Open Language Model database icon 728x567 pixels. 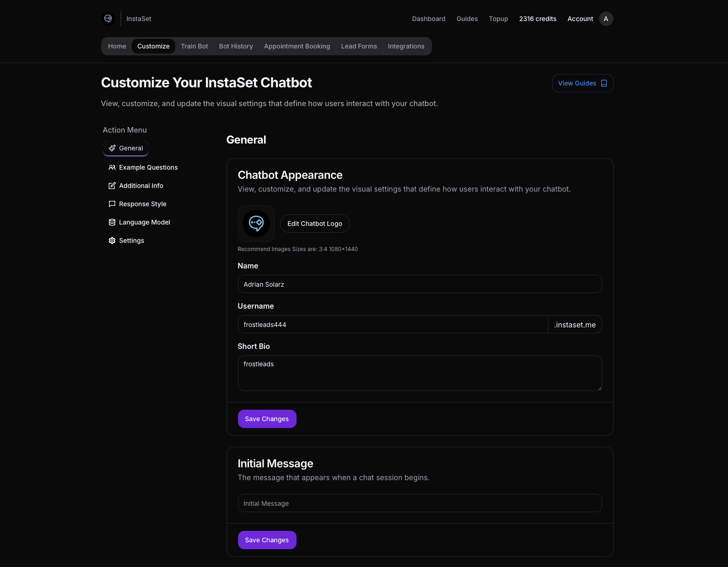112,222
